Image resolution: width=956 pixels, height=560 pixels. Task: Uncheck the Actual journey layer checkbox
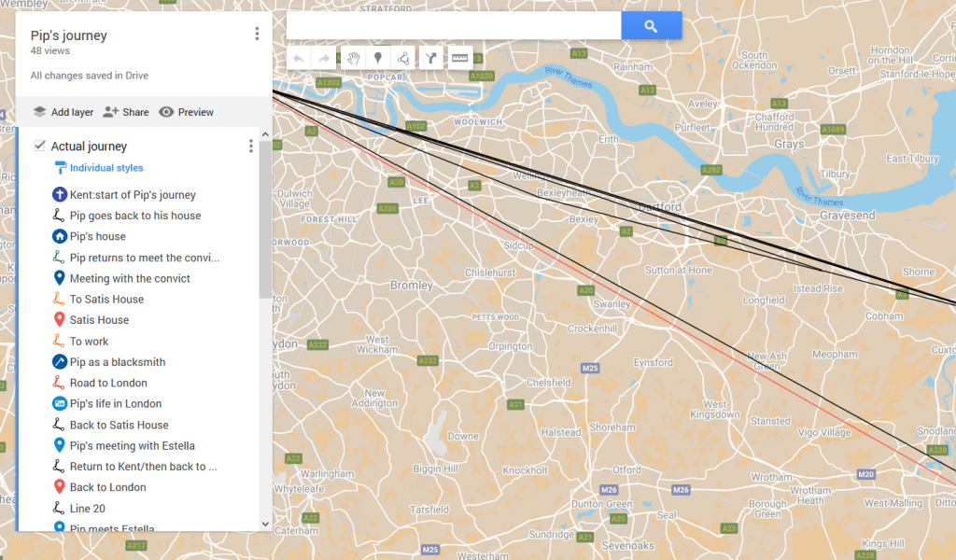(39, 146)
